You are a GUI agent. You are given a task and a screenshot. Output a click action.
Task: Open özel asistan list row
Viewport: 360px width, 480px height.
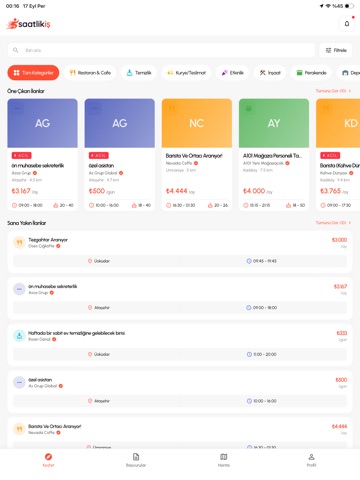(x=180, y=391)
